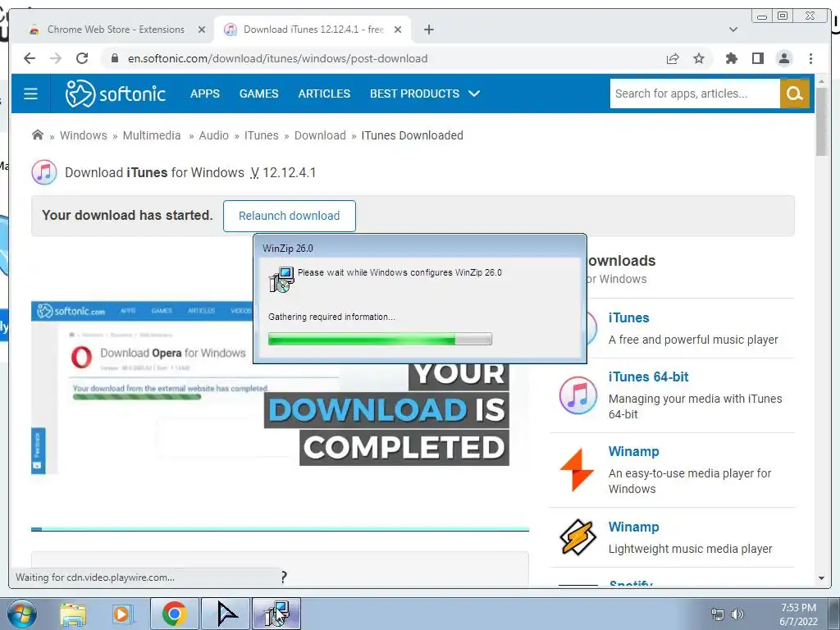
Task: Click the scrollbar down arrow
Action: pos(821,578)
